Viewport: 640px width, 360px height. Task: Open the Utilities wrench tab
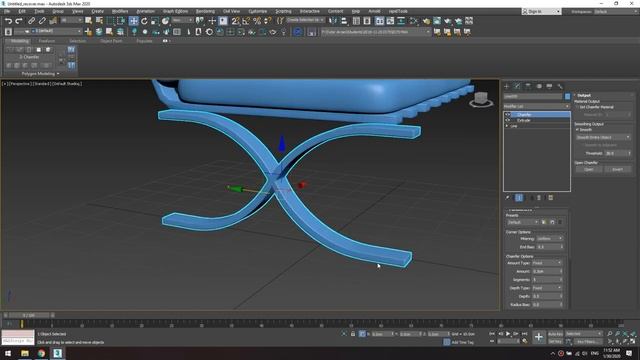coord(560,86)
